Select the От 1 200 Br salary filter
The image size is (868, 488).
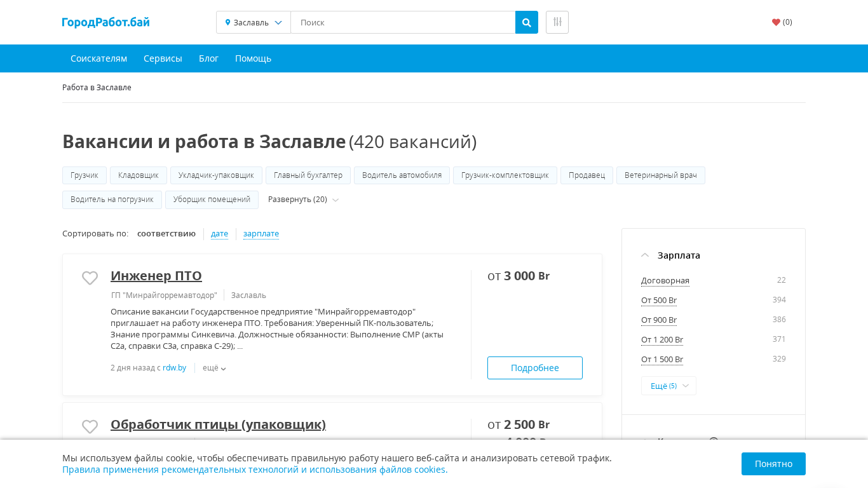661,340
